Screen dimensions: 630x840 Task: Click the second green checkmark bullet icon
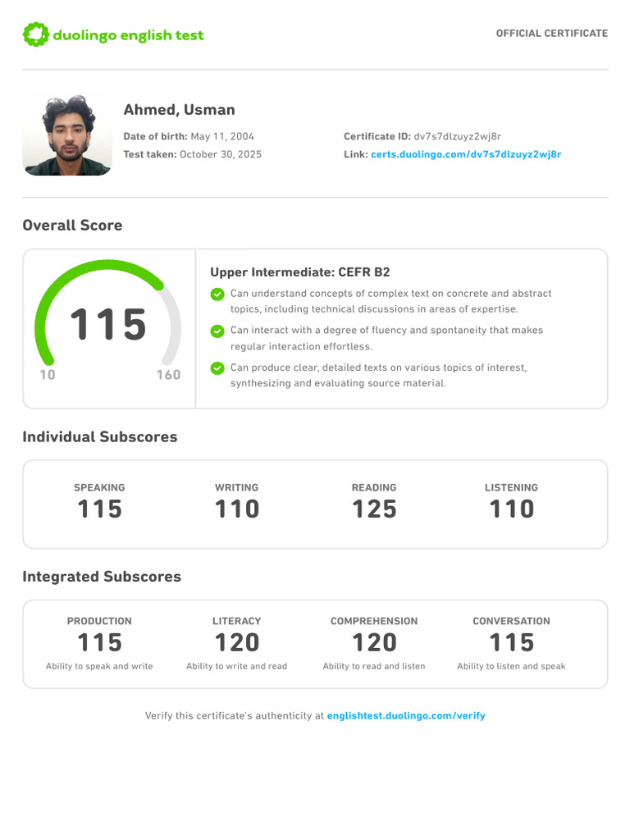point(217,331)
